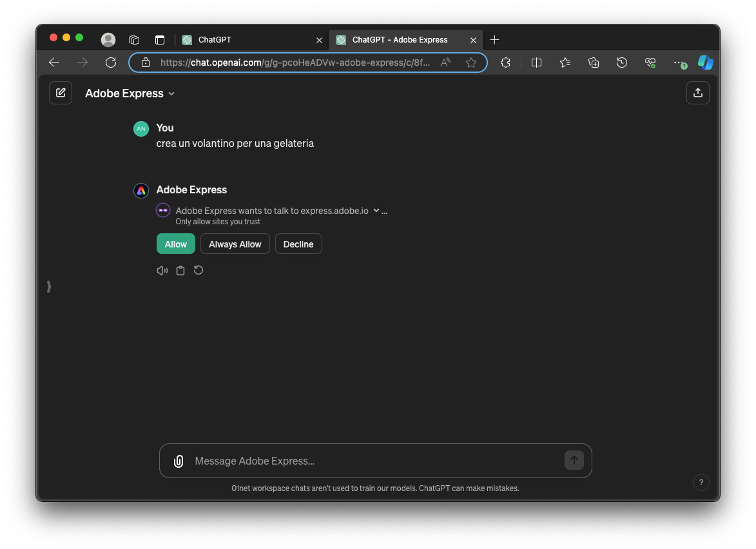Send the message with arrow button

coord(574,460)
